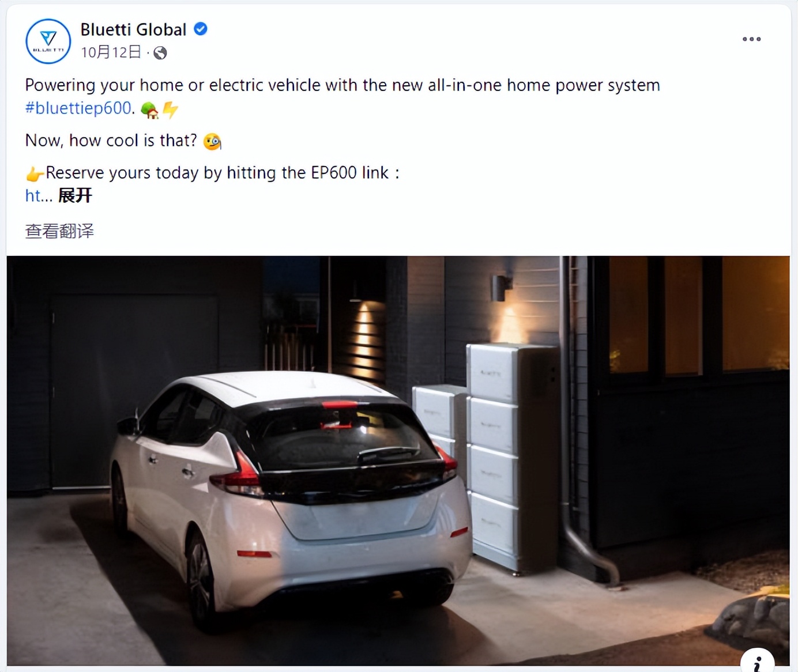The image size is (798, 672).
Task: Open the truncated "ht..." link
Action: point(39,195)
